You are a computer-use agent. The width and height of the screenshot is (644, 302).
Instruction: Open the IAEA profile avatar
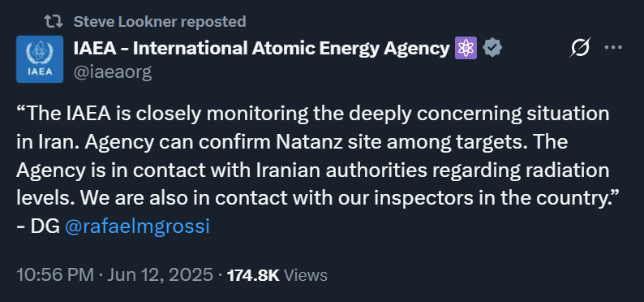point(40,59)
